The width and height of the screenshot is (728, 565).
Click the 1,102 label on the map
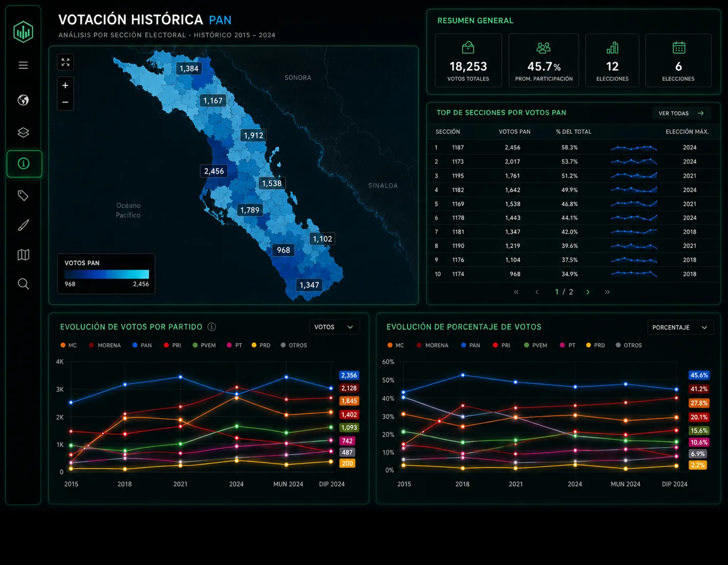pyautogui.click(x=322, y=239)
